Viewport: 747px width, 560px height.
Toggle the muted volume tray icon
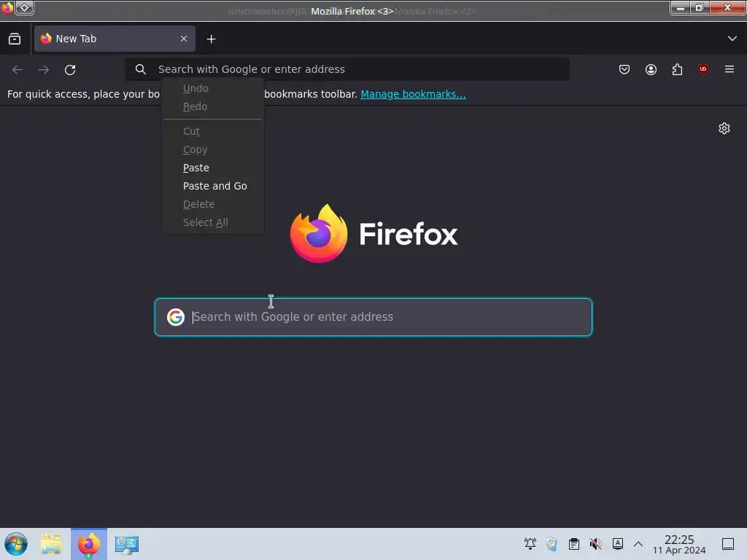click(595, 544)
